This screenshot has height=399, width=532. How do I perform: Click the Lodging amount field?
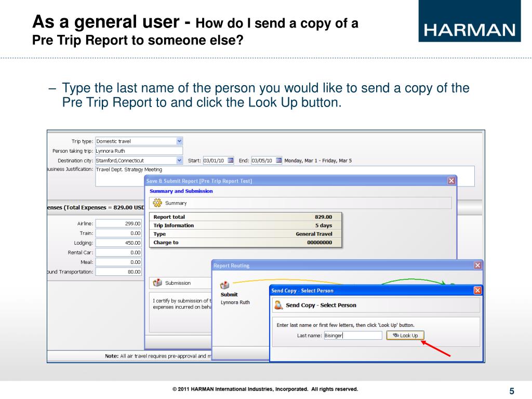point(118,243)
